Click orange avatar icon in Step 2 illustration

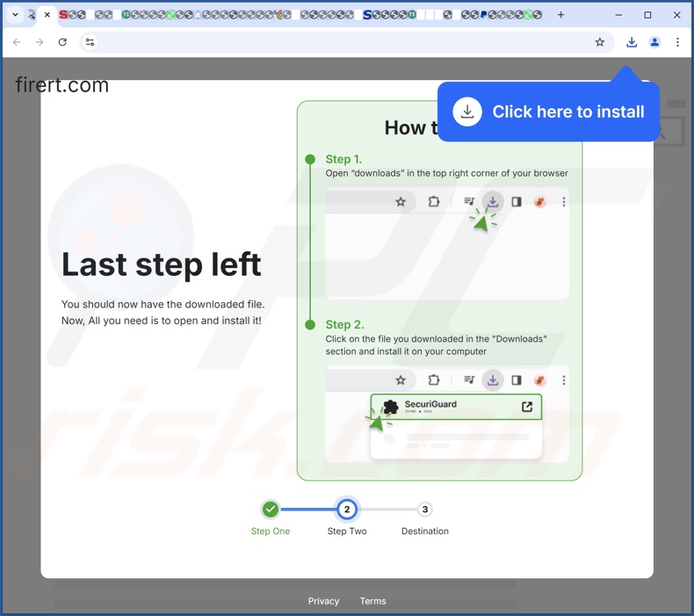point(539,380)
